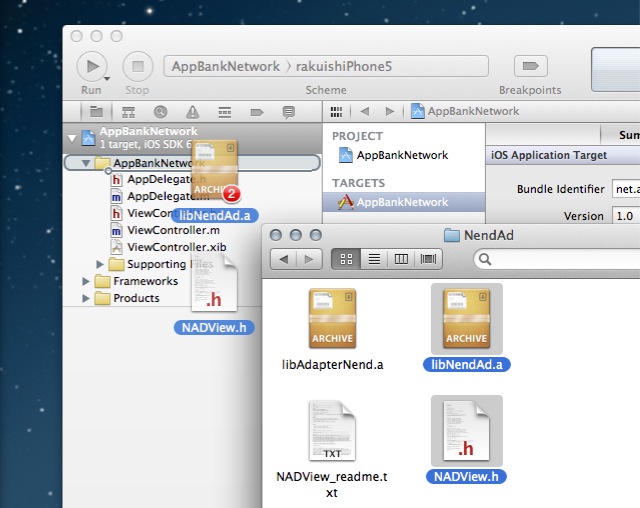Click the Finder back button
640x508 pixels.
point(282,259)
